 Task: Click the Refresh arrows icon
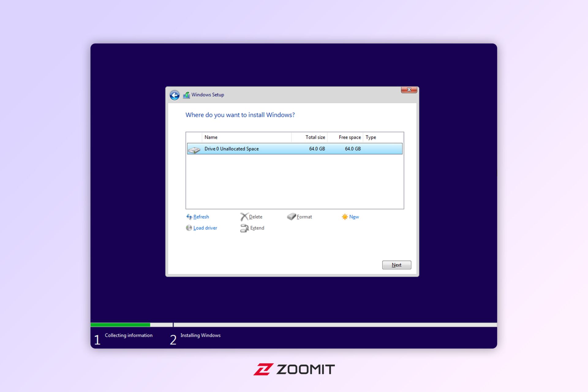click(x=189, y=217)
